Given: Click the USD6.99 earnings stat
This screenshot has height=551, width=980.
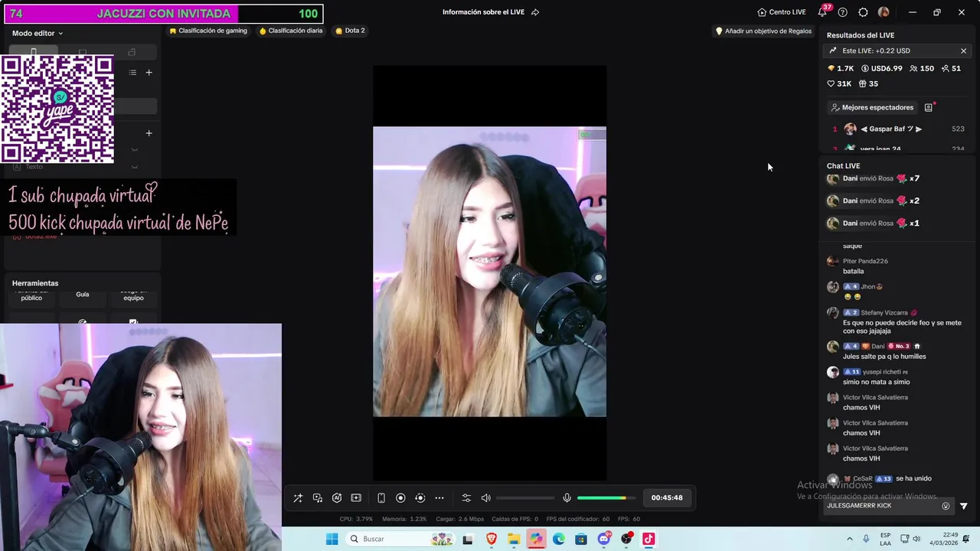Looking at the screenshot, I should tap(882, 68).
